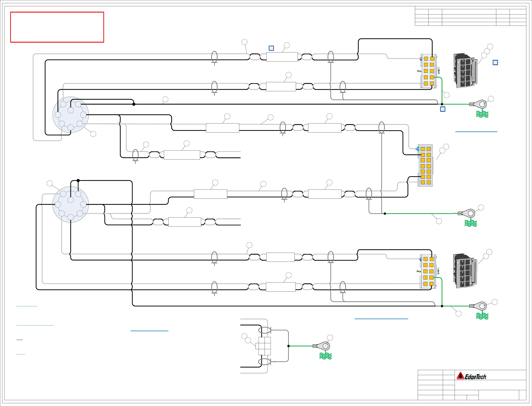Click the green wire junction dot below the 14-pin connector
This screenshot has width=532, height=406.
[x=385, y=214]
